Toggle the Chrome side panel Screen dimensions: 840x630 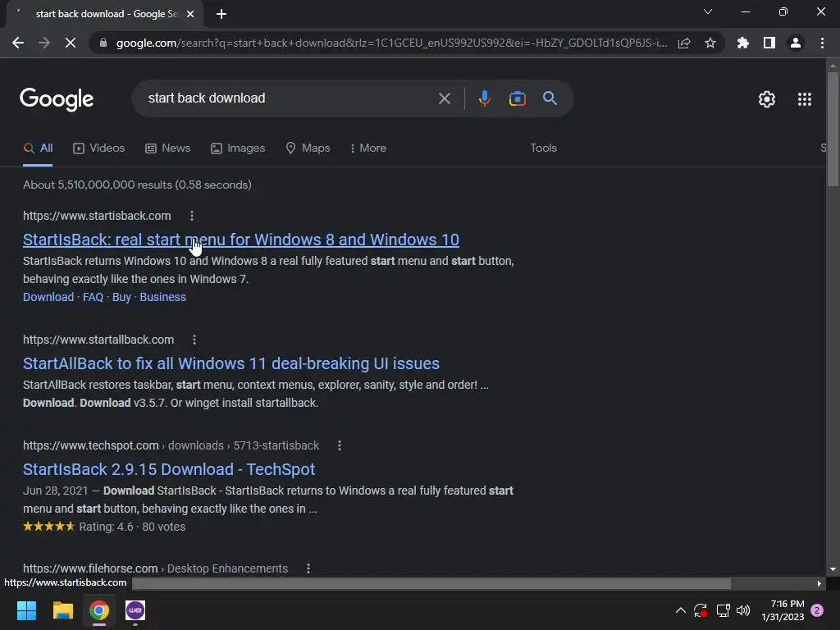click(769, 43)
